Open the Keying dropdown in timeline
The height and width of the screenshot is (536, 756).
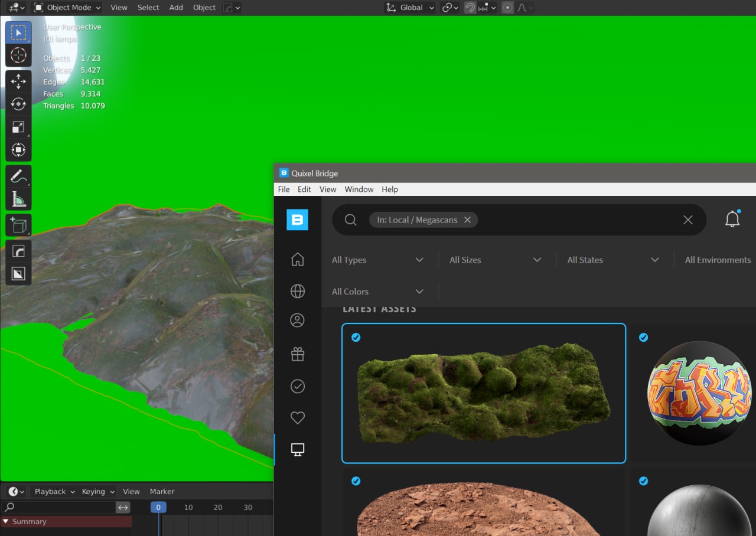click(97, 491)
